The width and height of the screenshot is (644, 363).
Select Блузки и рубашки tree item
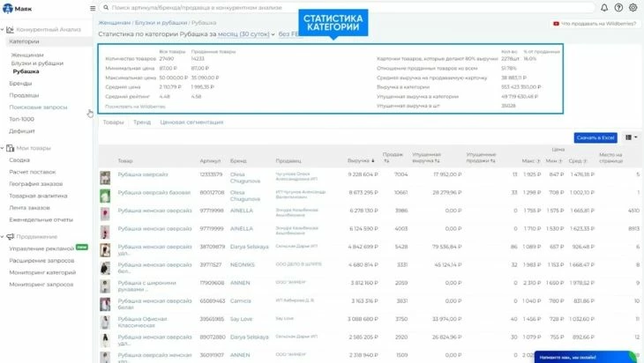tap(37, 63)
